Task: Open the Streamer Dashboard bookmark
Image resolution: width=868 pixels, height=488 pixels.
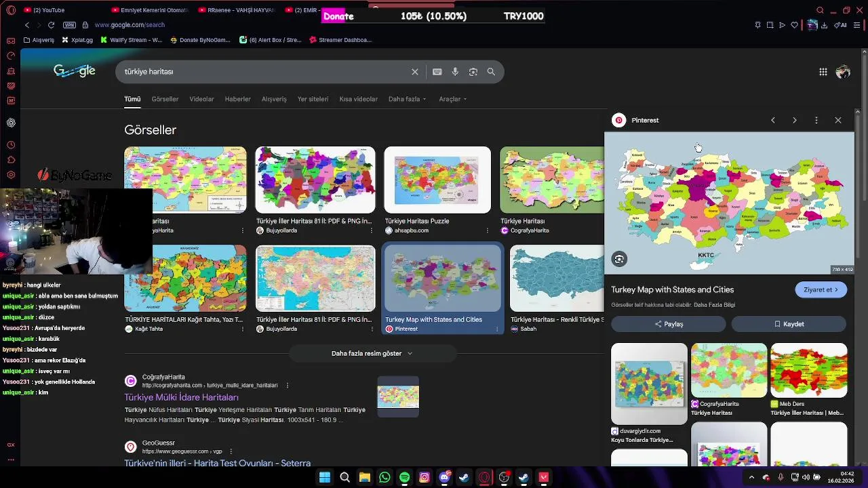Action: pyautogui.click(x=340, y=40)
